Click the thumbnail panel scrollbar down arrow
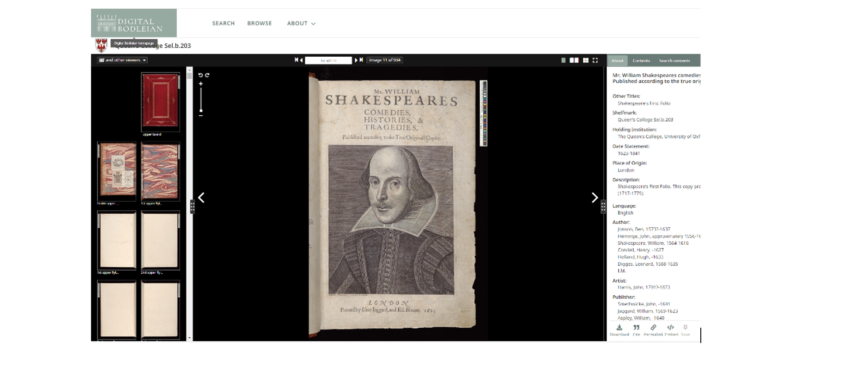 click(x=189, y=338)
